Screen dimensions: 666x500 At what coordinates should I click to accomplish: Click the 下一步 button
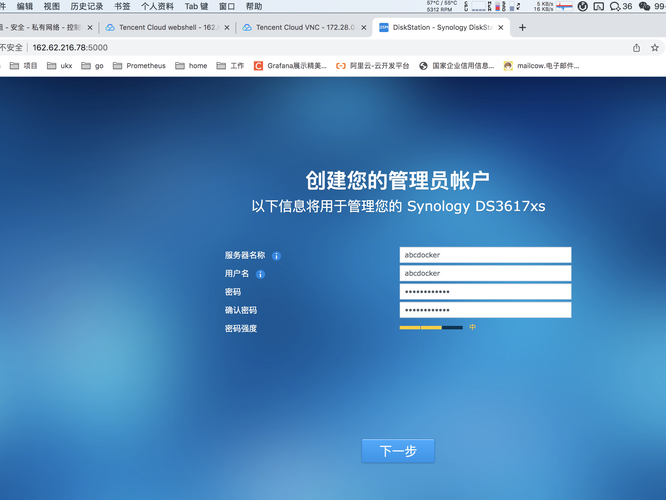pyautogui.click(x=398, y=451)
